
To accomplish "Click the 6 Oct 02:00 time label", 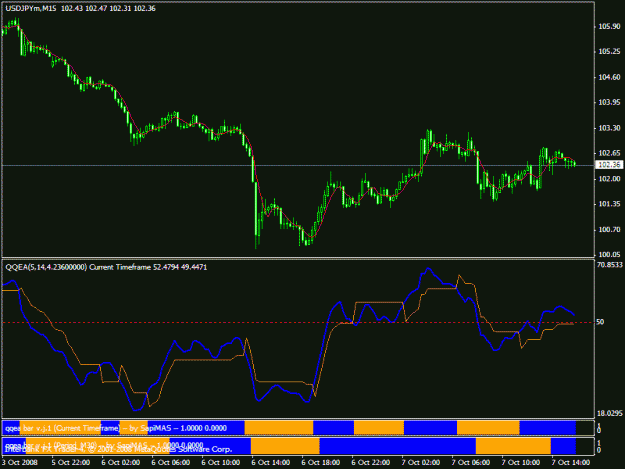I will point(121,463).
